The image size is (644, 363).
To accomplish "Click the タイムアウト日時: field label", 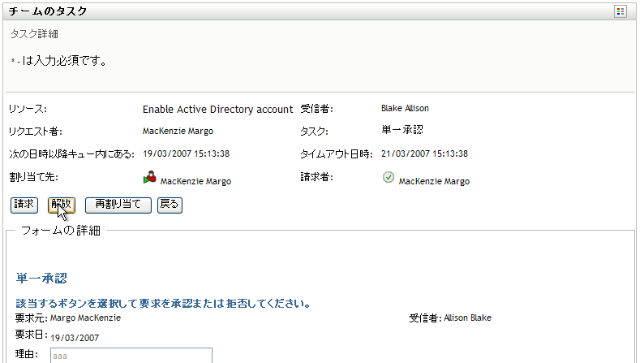I will tap(337, 154).
